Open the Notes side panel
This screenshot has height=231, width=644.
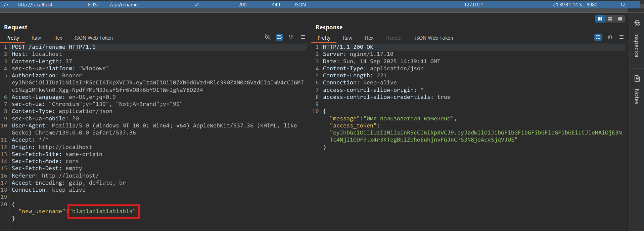[x=637, y=91]
